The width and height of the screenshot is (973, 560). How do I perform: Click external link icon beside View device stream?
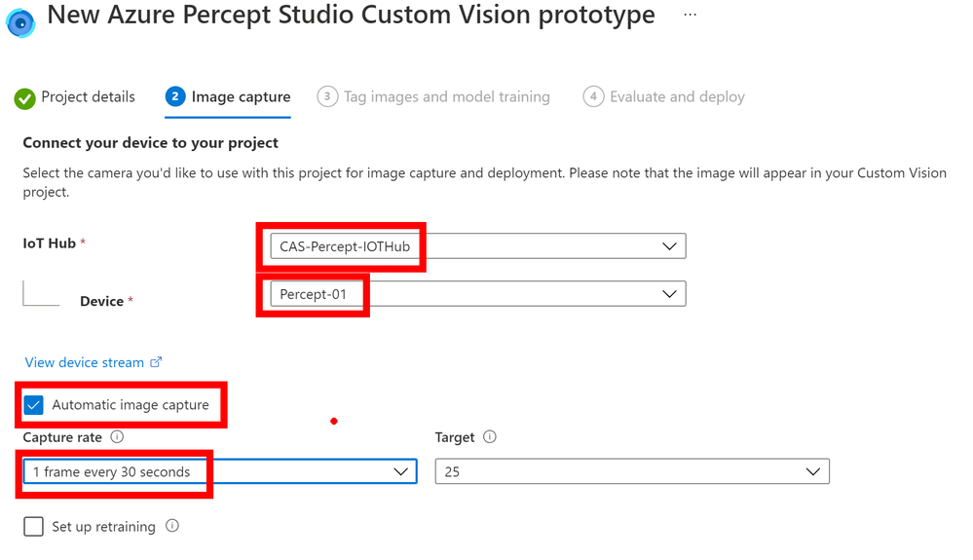157,361
